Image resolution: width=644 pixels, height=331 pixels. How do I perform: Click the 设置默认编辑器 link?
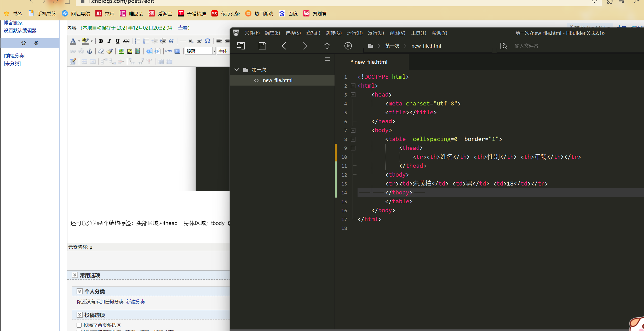(x=20, y=31)
